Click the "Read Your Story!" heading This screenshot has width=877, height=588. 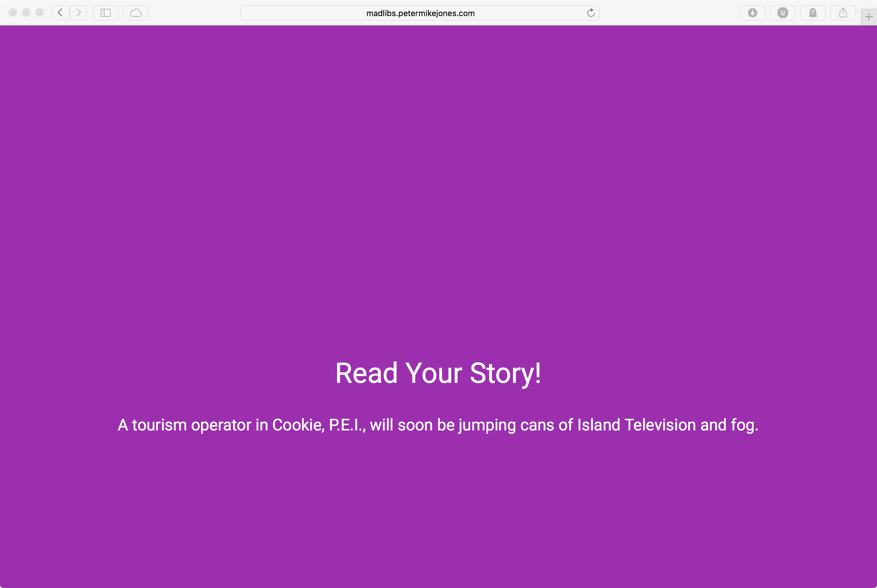[x=438, y=373]
